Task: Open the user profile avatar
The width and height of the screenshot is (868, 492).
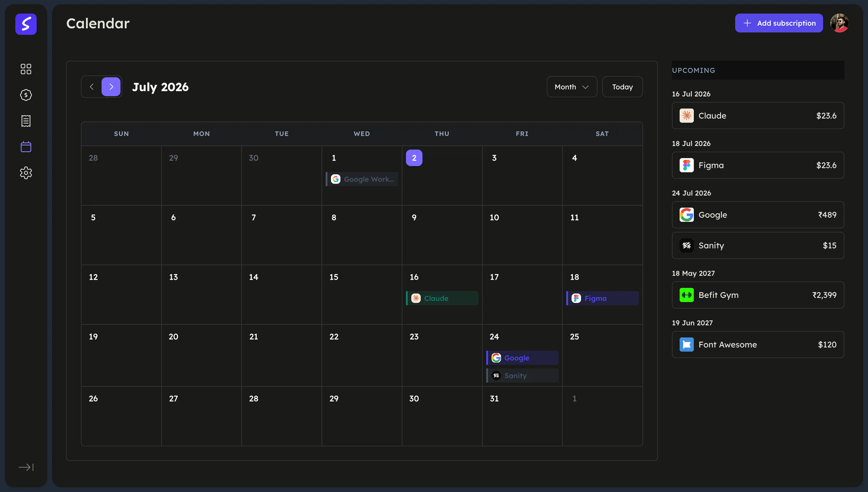Action: [x=839, y=23]
